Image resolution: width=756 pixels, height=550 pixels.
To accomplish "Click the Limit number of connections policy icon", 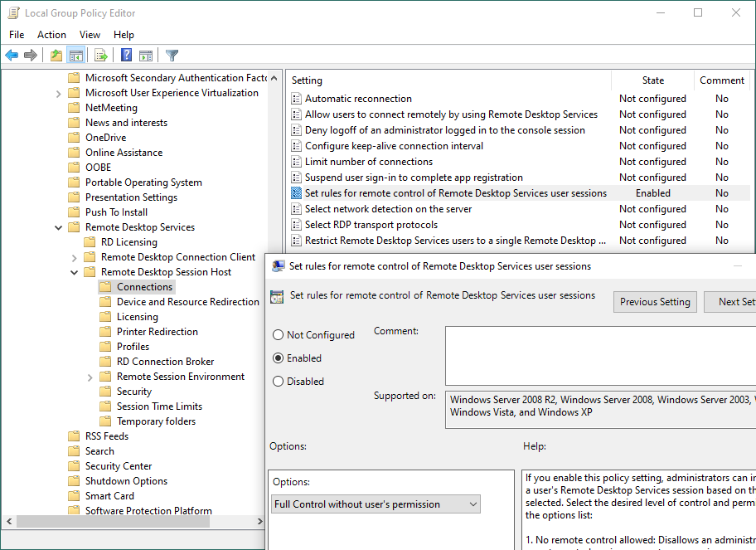I will pos(297,162).
